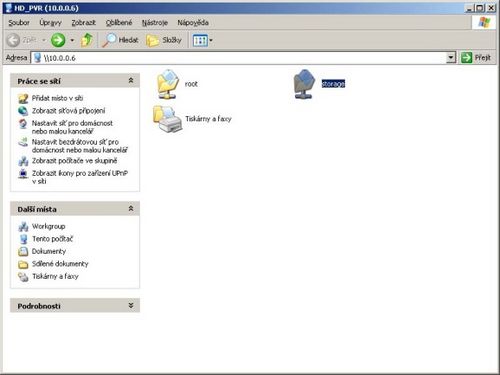Click the Přejít go button
Viewport: 500px width, 375px height.
click(x=476, y=58)
